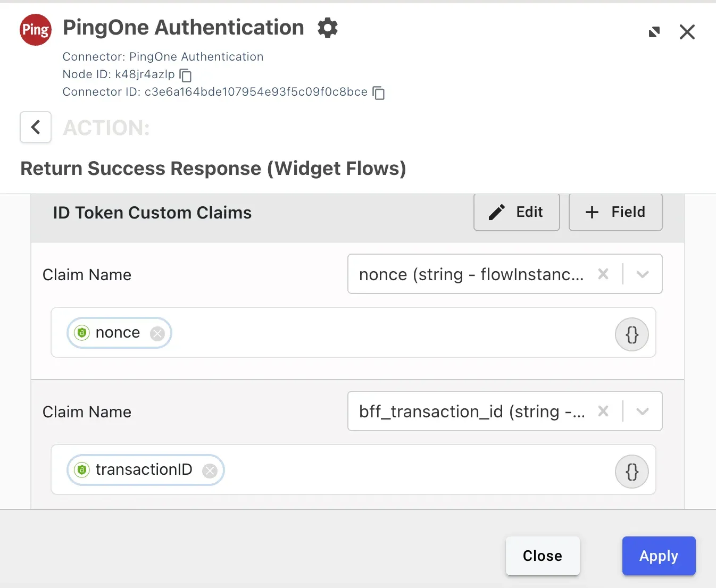This screenshot has height=588, width=716.
Task: Click the Ping logo icon
Action: (x=36, y=30)
